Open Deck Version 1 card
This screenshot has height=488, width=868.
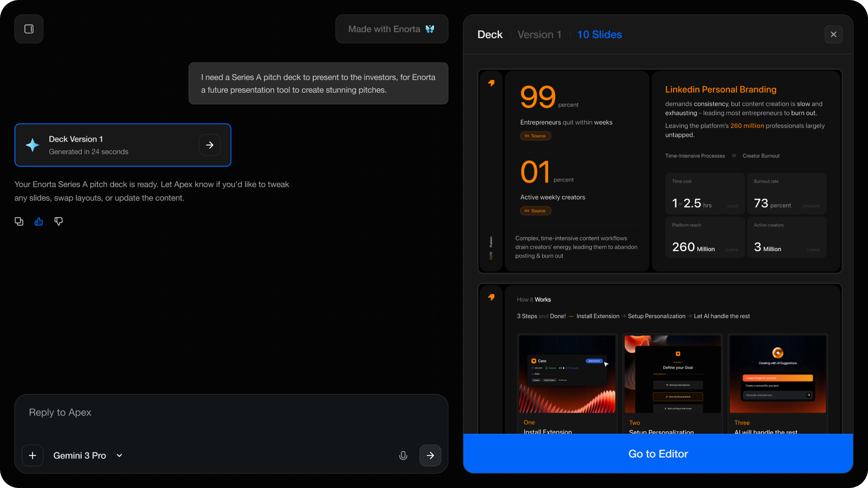[123, 145]
